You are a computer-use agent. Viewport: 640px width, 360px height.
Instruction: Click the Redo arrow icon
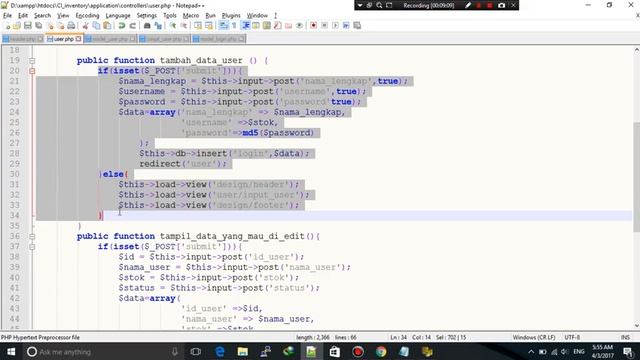[132, 26]
